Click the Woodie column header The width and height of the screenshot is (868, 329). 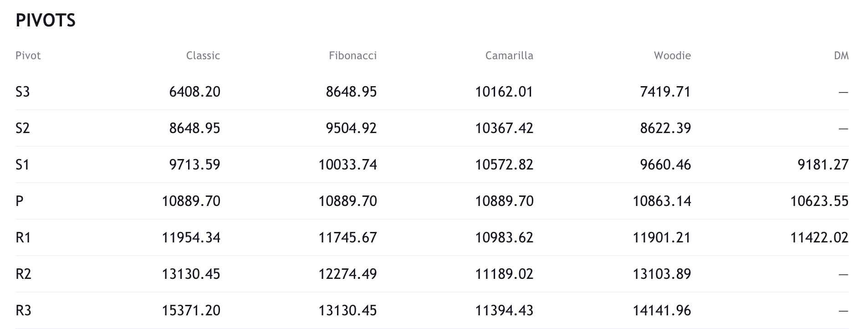point(672,56)
